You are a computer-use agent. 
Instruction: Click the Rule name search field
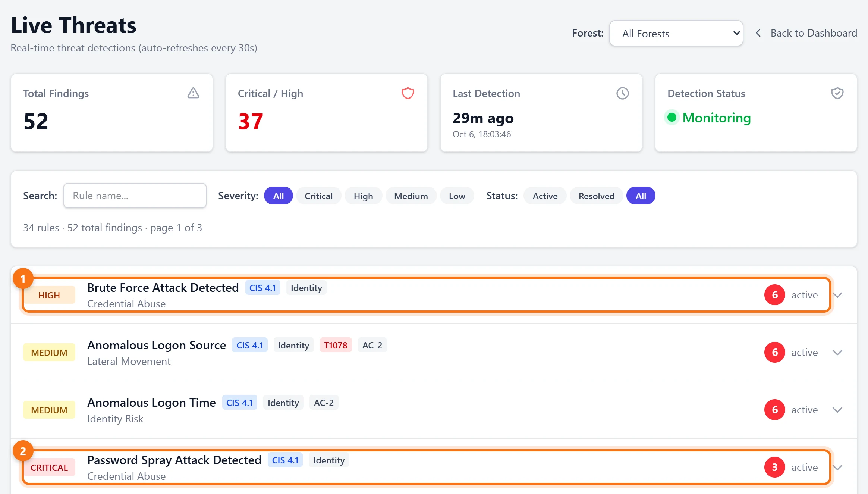click(135, 196)
